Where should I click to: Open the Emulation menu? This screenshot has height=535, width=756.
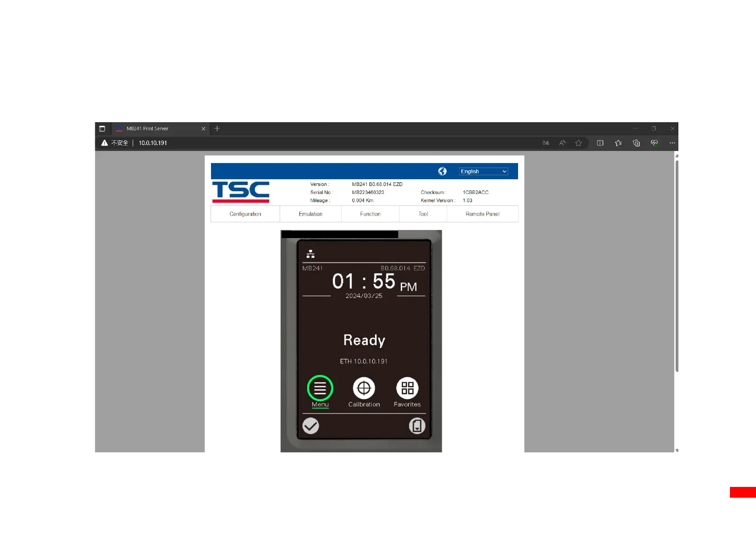click(311, 214)
